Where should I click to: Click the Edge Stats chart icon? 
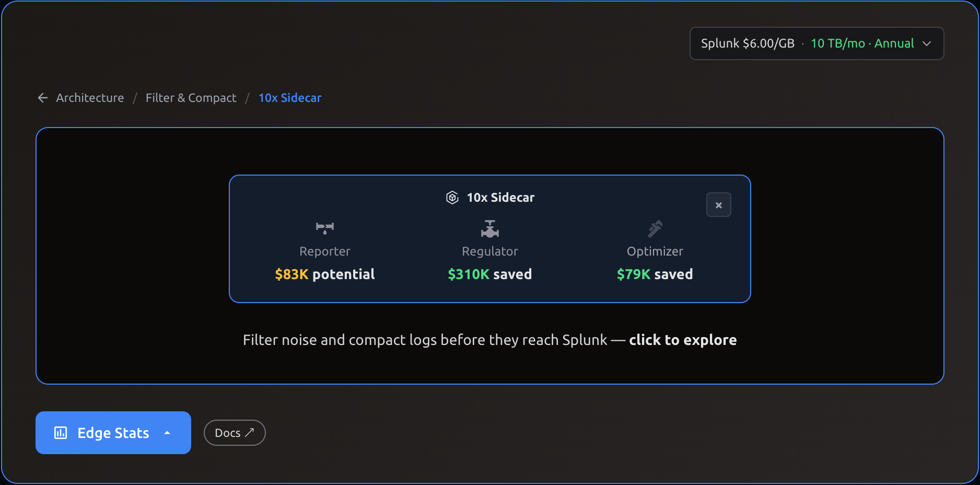pyautogui.click(x=61, y=433)
